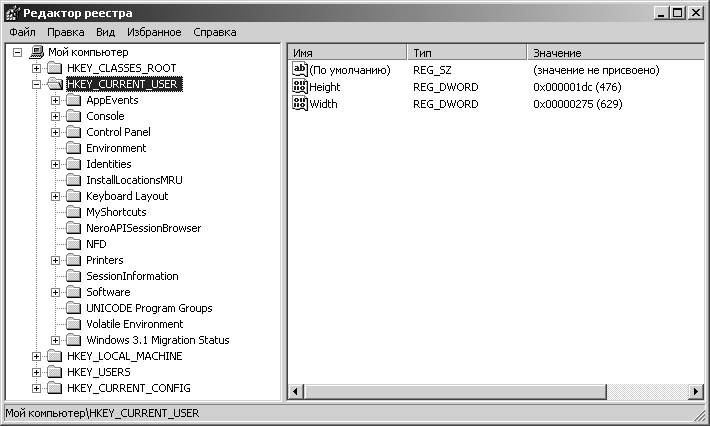Screen dimensions: 710x426
Task: Open the Избранное menu
Action: click(146, 32)
